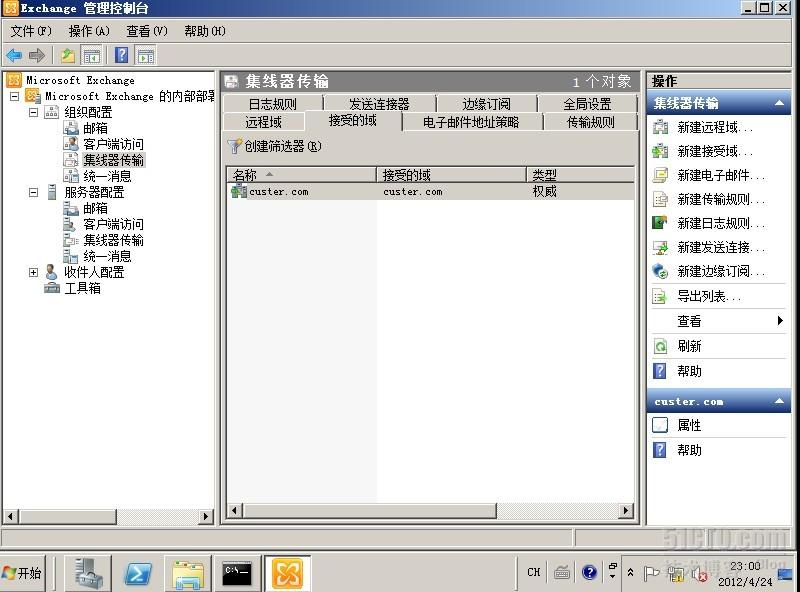Screen dimensions: 800x592
Task: Click the 新建边缘订阅 action icon
Action: (x=660, y=272)
